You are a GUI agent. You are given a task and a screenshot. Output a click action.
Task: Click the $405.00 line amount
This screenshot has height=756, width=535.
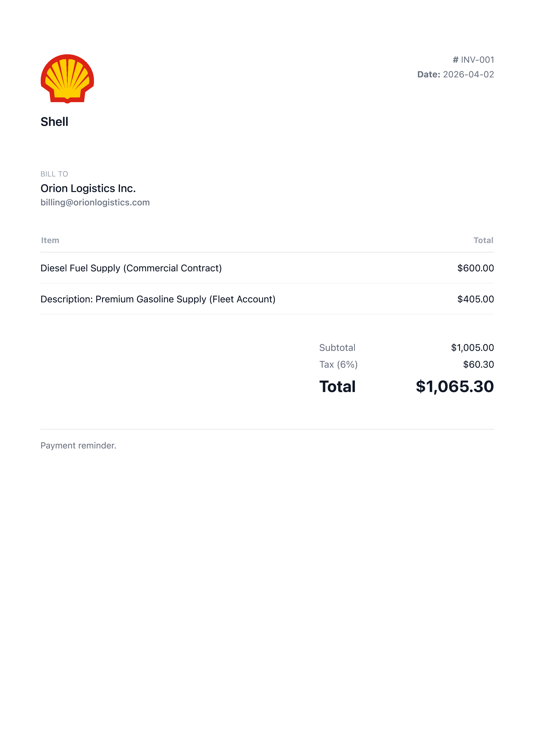tap(475, 299)
